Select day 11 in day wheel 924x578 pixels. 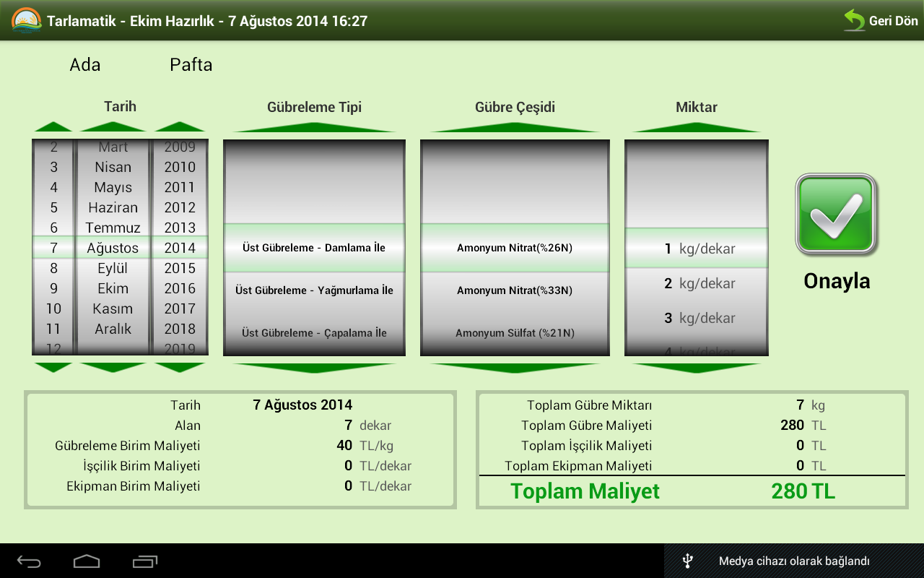(53, 329)
